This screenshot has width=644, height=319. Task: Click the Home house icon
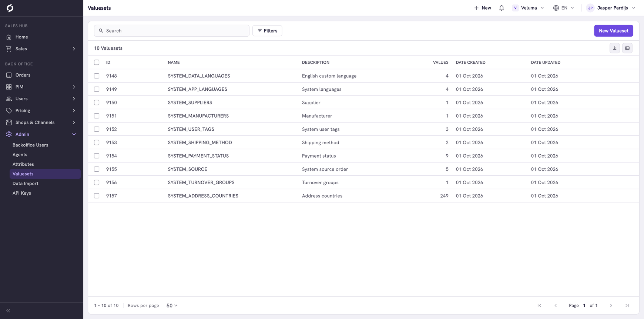pos(9,37)
